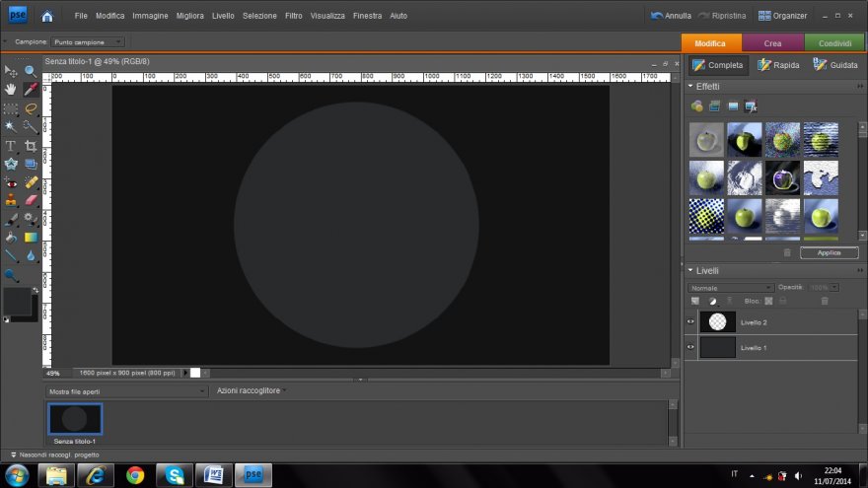Select the Hand tool
This screenshot has height=488, width=868.
11,90
